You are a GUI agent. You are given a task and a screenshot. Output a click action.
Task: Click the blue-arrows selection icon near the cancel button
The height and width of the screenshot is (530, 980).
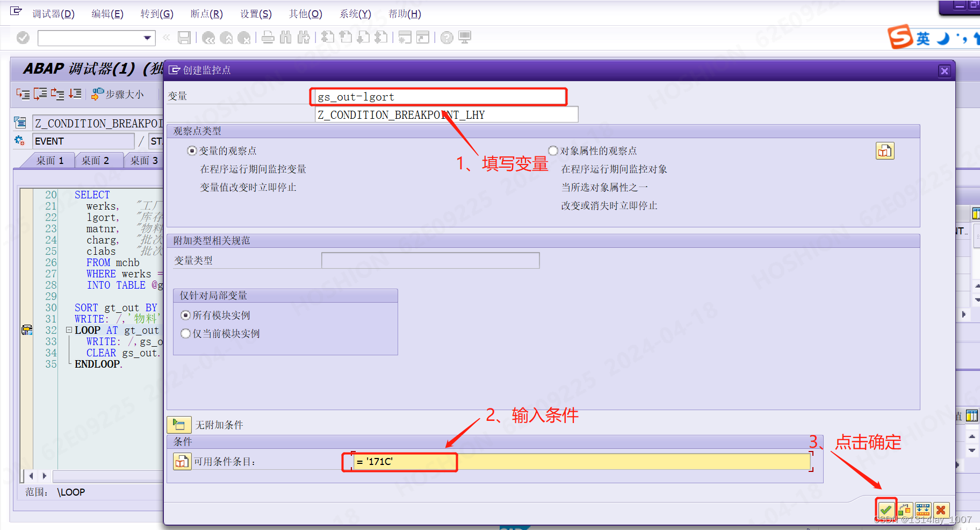click(923, 510)
